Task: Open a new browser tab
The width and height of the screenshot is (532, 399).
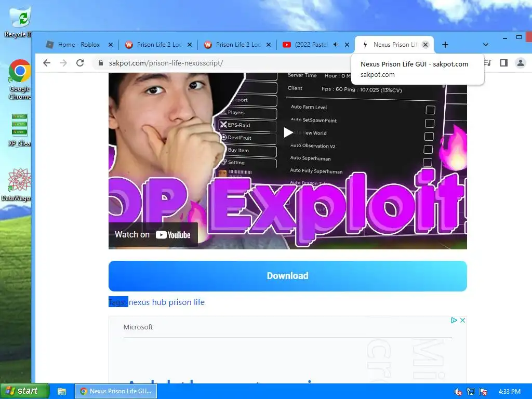Action: click(445, 45)
